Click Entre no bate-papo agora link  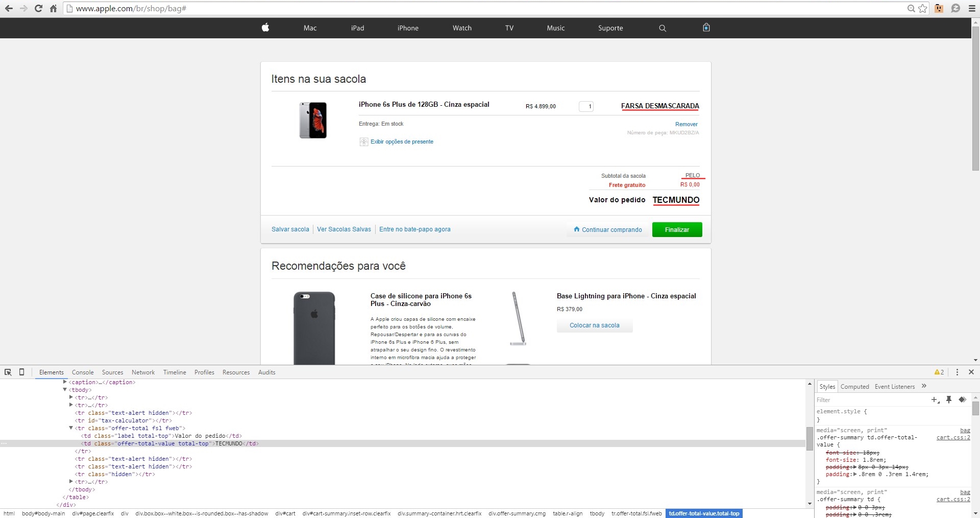click(414, 229)
